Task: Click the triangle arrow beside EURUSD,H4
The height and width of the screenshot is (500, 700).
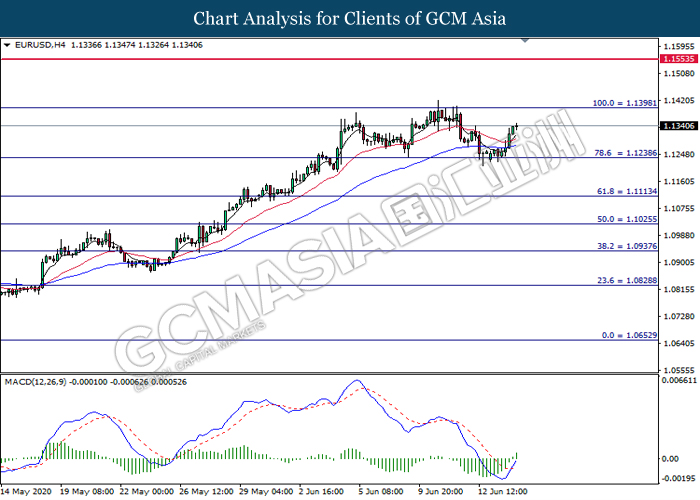Action: pos(7,45)
